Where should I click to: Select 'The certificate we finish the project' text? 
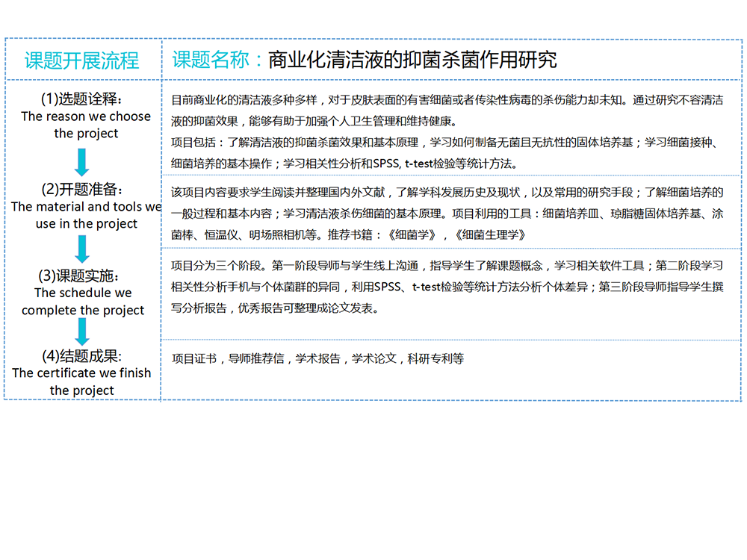pos(81,381)
